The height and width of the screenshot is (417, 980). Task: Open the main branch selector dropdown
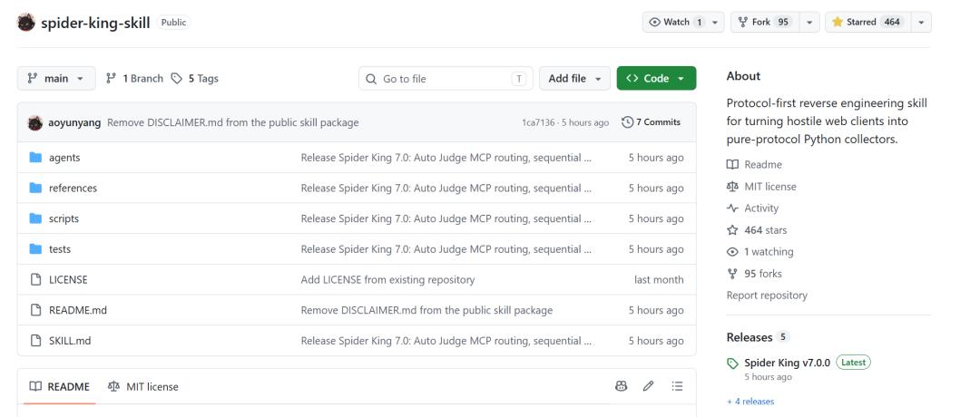tap(56, 79)
